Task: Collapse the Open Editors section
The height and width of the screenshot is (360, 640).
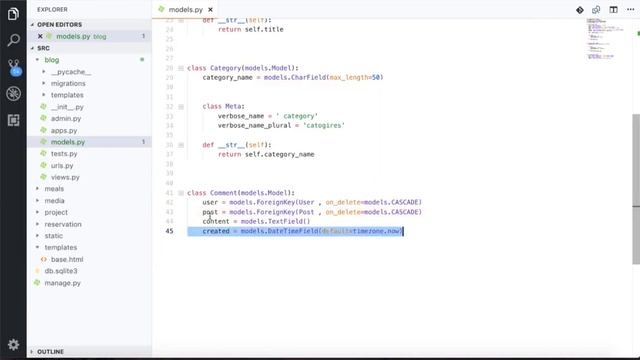Action: [x=32, y=25]
